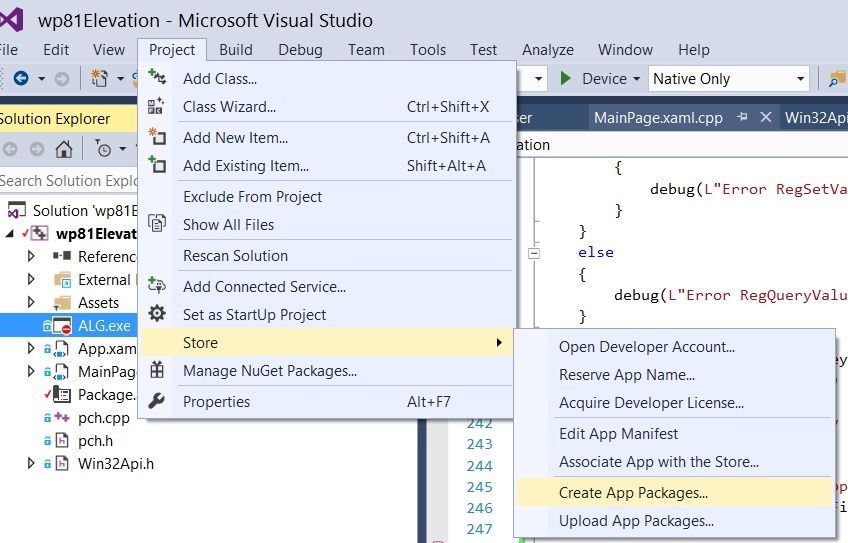This screenshot has width=848, height=543.
Task: Select Reserve App Name entry
Action: pyautogui.click(x=673, y=375)
